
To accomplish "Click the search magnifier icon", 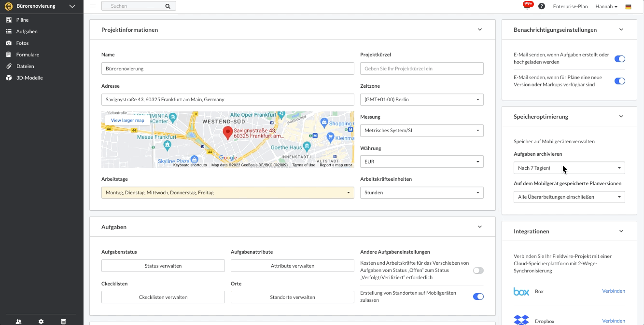I will click(168, 6).
